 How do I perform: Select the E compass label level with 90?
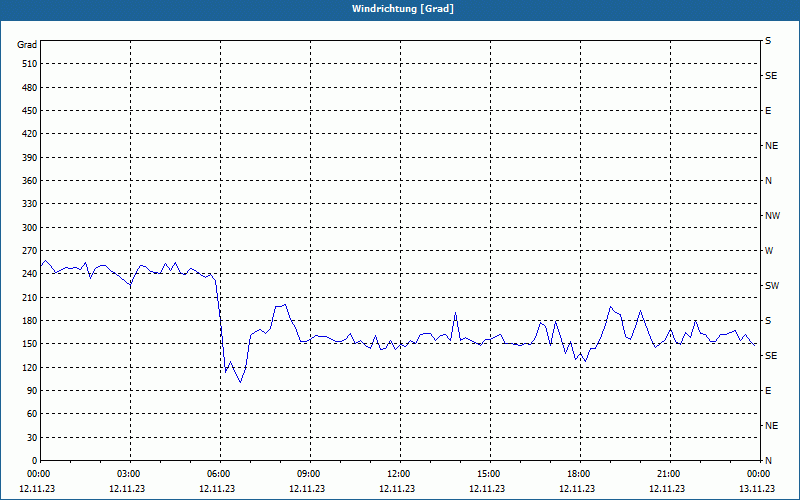tap(768, 391)
